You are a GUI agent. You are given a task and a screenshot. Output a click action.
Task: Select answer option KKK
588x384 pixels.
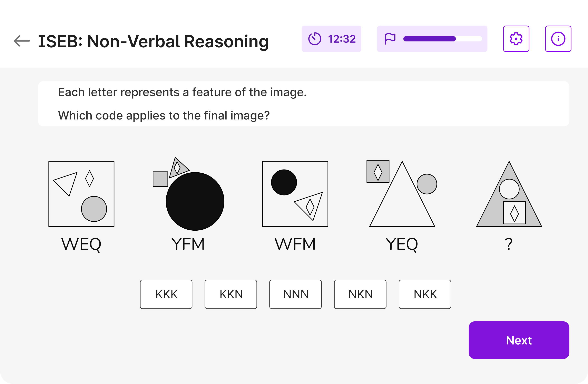coord(166,294)
